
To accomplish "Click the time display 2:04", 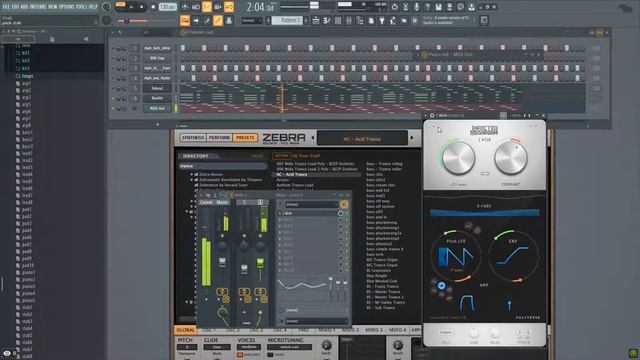I will (261, 7).
